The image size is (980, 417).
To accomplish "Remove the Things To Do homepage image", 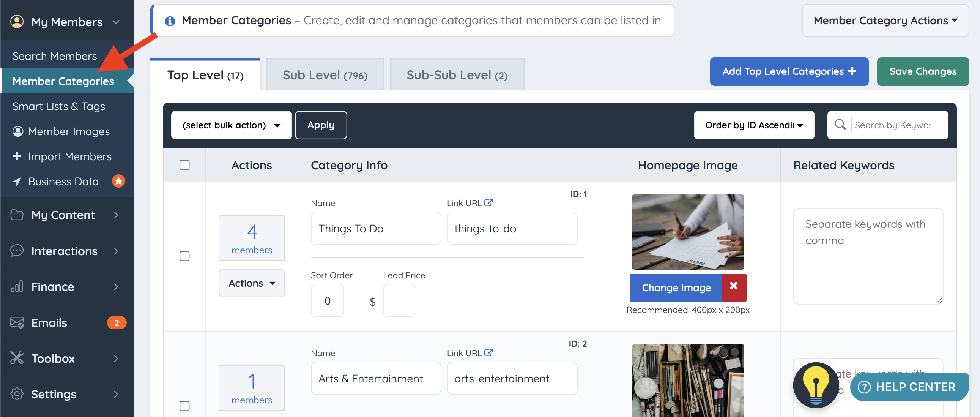I will point(733,287).
